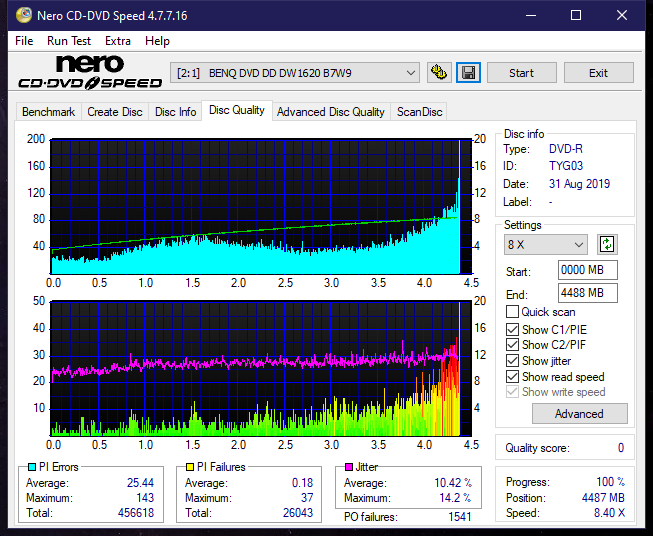
Task: Uncheck Show C1/PIE
Action: (512, 329)
